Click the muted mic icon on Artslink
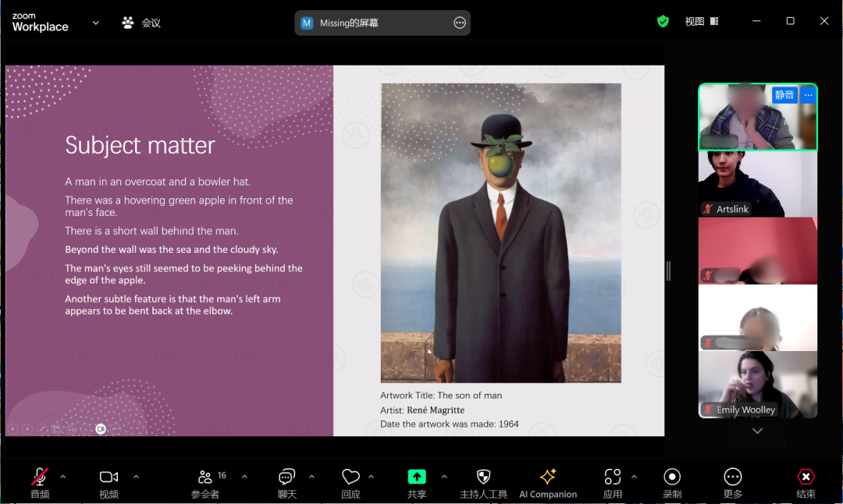Image resolution: width=843 pixels, height=504 pixels. [708, 209]
